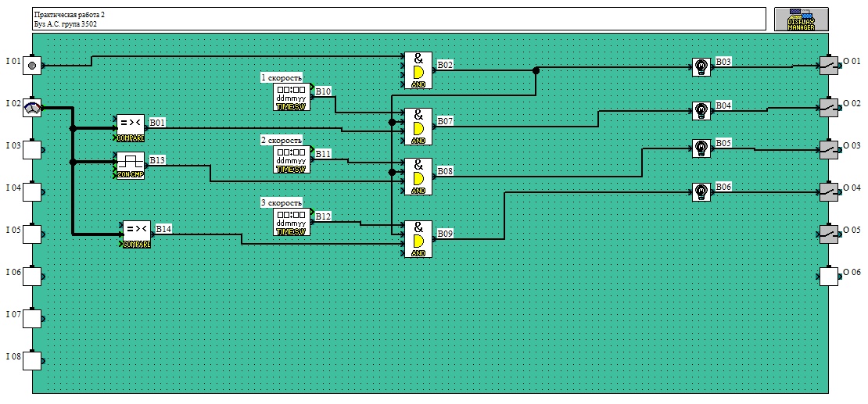Click the wire junction before B08 input
Screen dimensions: 868x404
tap(392, 172)
